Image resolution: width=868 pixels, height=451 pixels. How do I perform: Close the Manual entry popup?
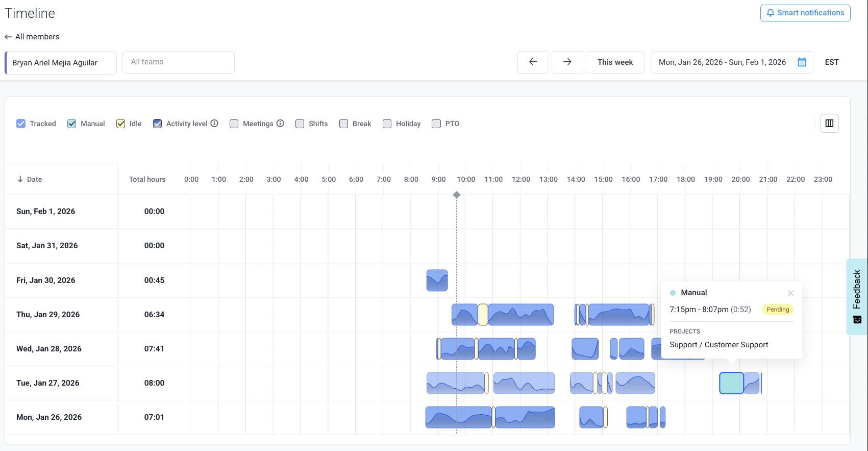point(790,293)
